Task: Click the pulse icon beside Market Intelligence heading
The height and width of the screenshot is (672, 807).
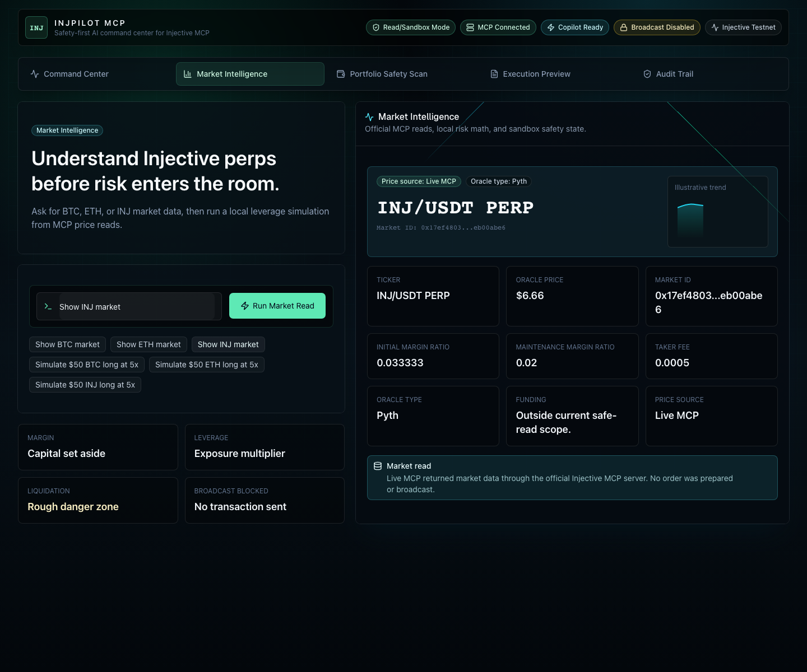Action: pyautogui.click(x=369, y=117)
